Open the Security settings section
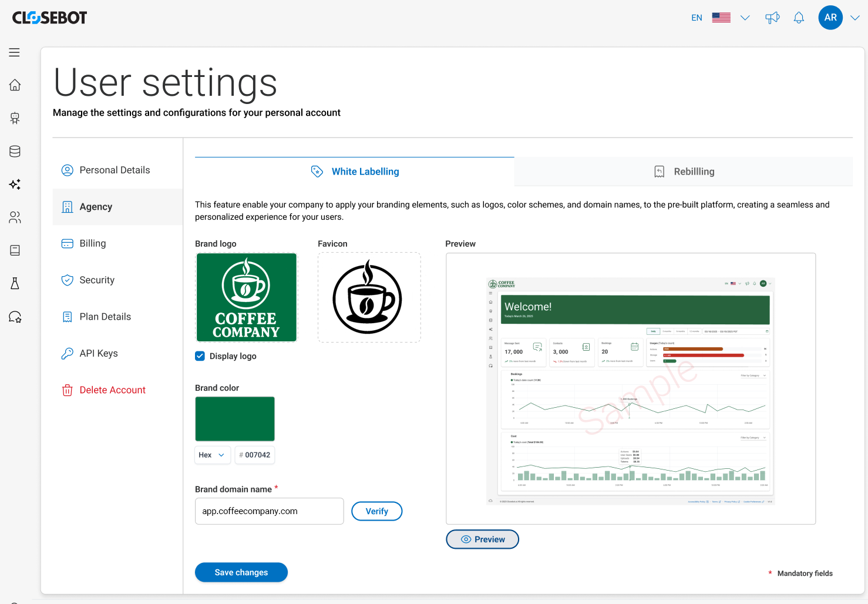Viewport: 868px width, 604px height. pos(117,280)
